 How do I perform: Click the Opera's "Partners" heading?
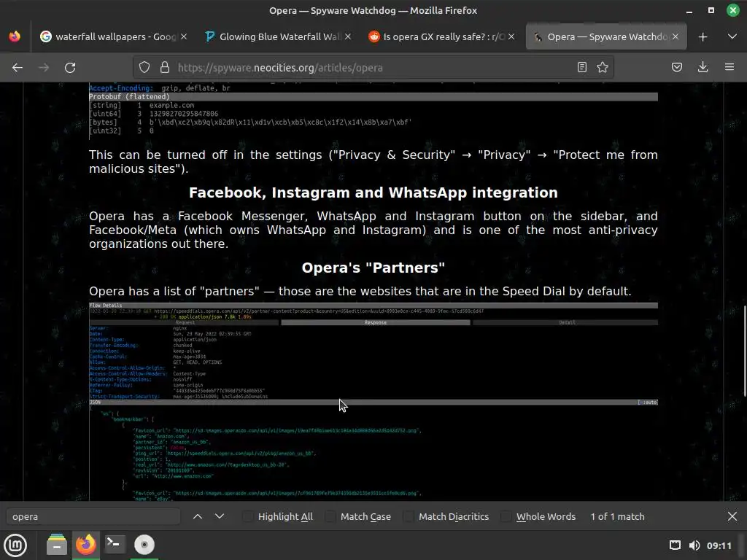(x=373, y=268)
